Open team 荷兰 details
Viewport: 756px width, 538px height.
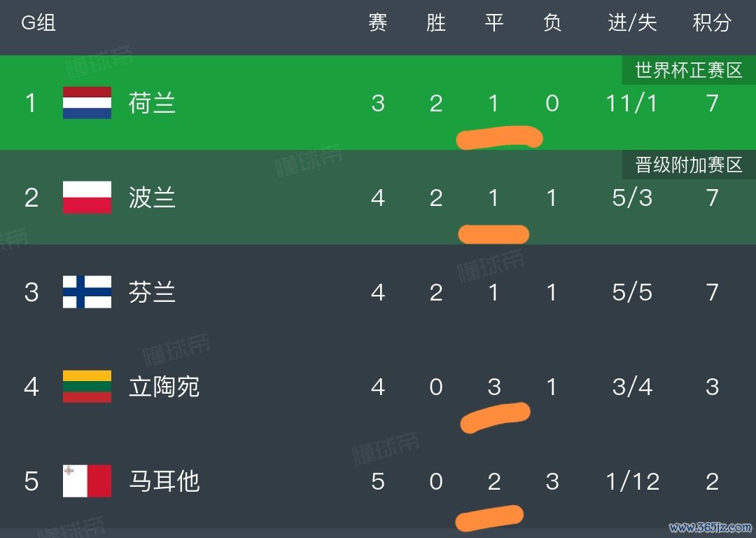pos(152,104)
